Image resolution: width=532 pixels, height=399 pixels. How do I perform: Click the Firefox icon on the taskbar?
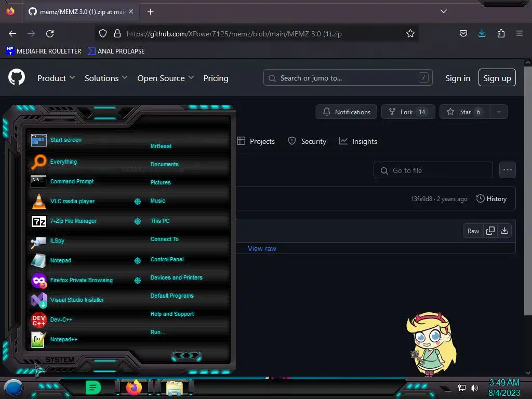(134, 388)
